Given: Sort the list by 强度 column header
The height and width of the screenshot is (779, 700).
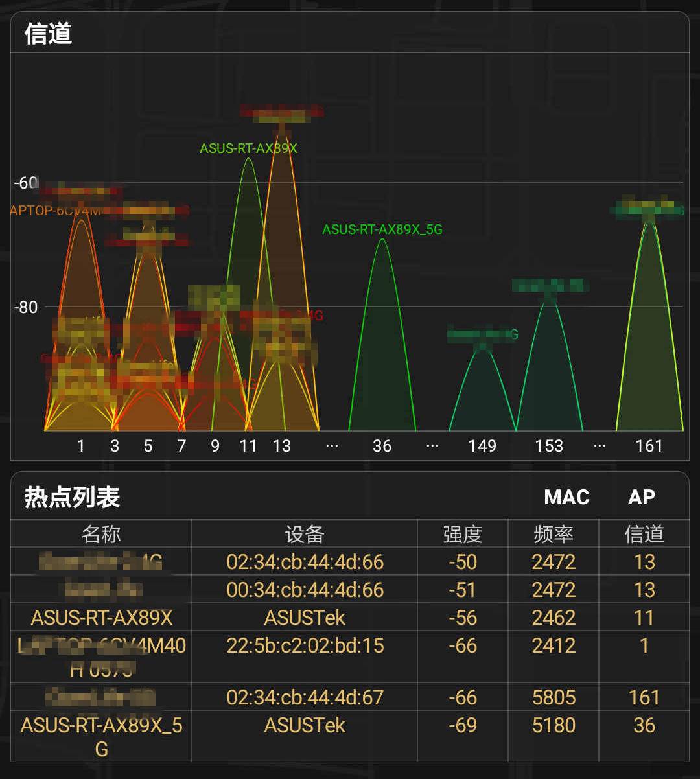Looking at the screenshot, I should (463, 533).
